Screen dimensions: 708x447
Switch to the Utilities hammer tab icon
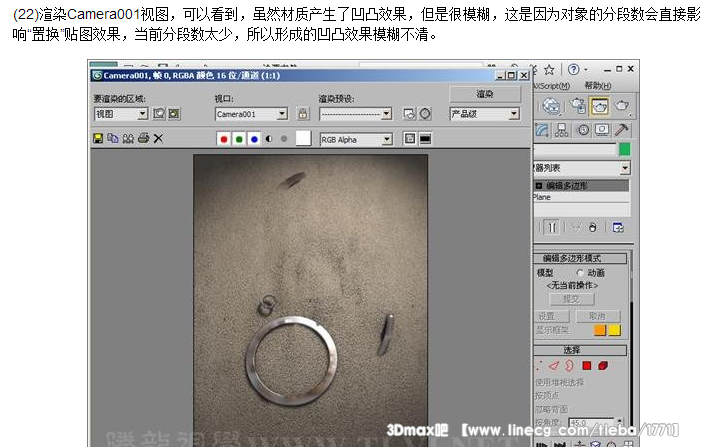point(622,130)
